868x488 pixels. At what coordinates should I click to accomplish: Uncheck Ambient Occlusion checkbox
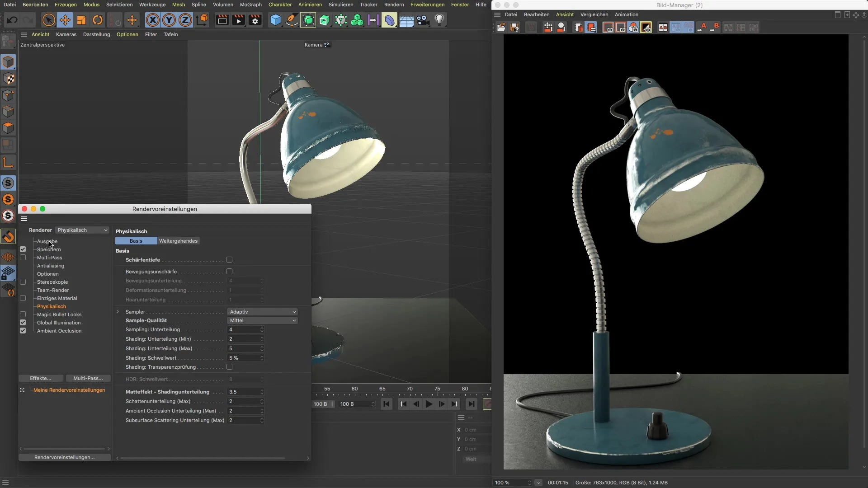point(23,331)
